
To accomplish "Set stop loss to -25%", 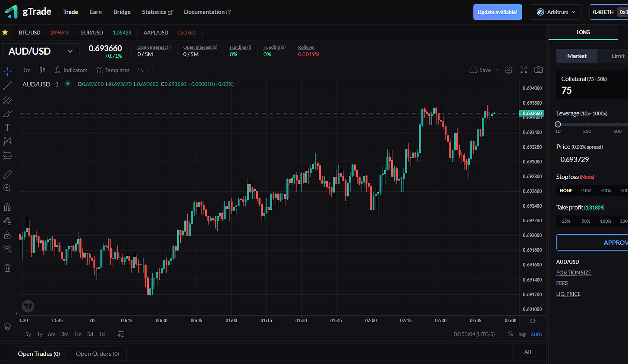I will 606,190.
